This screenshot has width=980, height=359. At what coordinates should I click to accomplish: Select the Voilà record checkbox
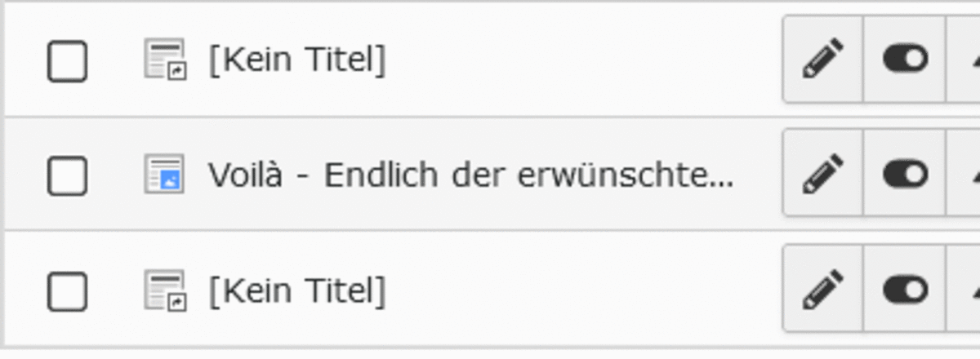tap(67, 175)
